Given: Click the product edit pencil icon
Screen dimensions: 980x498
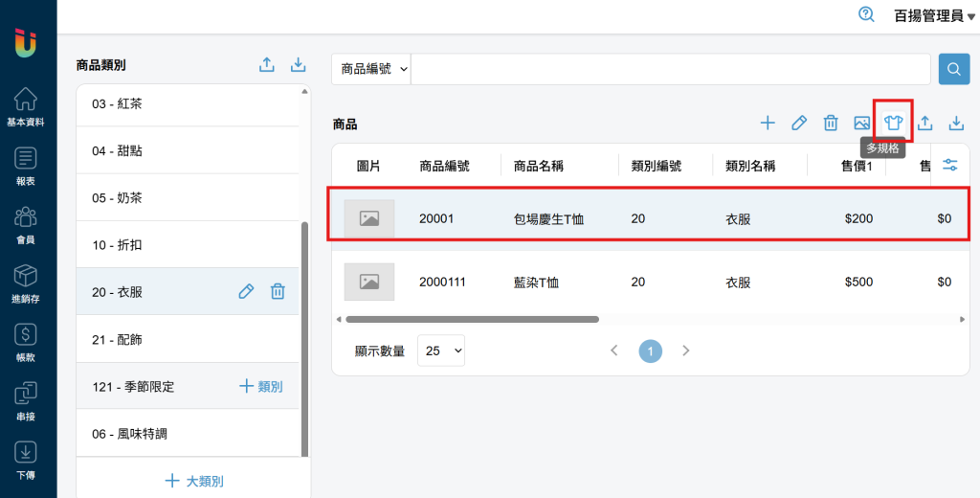Looking at the screenshot, I should 799,123.
